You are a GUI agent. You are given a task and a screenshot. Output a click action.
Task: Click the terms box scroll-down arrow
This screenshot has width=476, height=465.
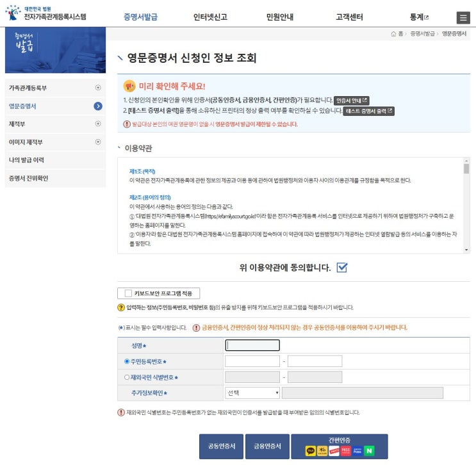[x=466, y=250]
